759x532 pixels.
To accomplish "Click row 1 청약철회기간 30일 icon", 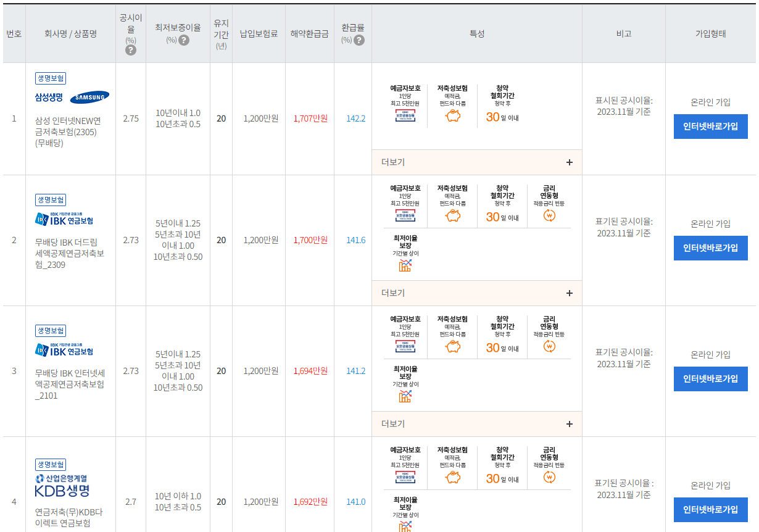I will pyautogui.click(x=502, y=116).
